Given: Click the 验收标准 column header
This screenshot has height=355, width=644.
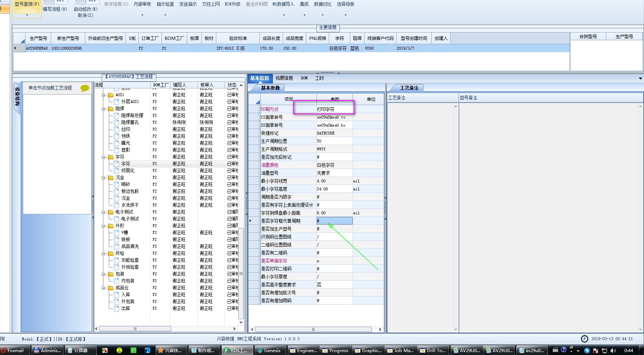Looking at the screenshot, I should 238,38.
